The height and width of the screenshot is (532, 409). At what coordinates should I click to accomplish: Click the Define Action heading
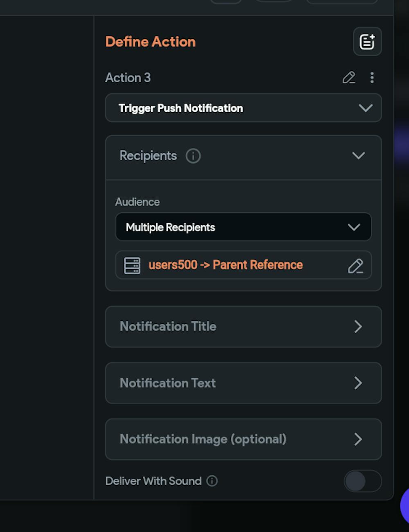(151, 42)
